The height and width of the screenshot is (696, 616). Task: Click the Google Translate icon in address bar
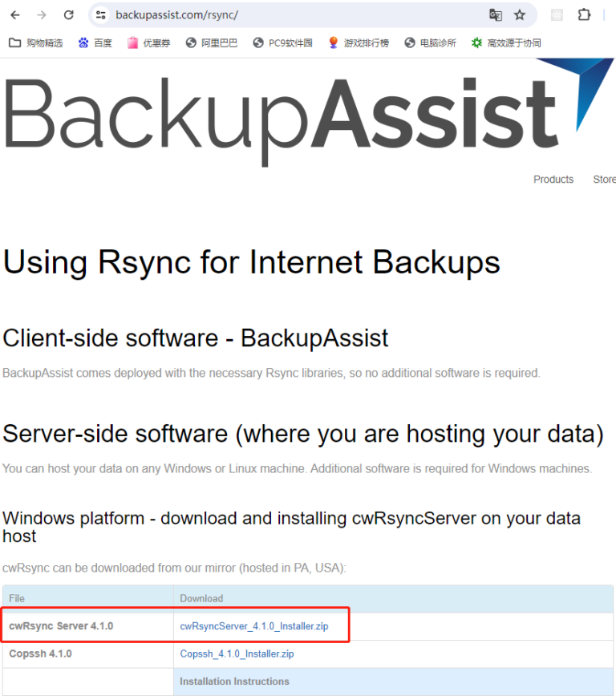496,14
